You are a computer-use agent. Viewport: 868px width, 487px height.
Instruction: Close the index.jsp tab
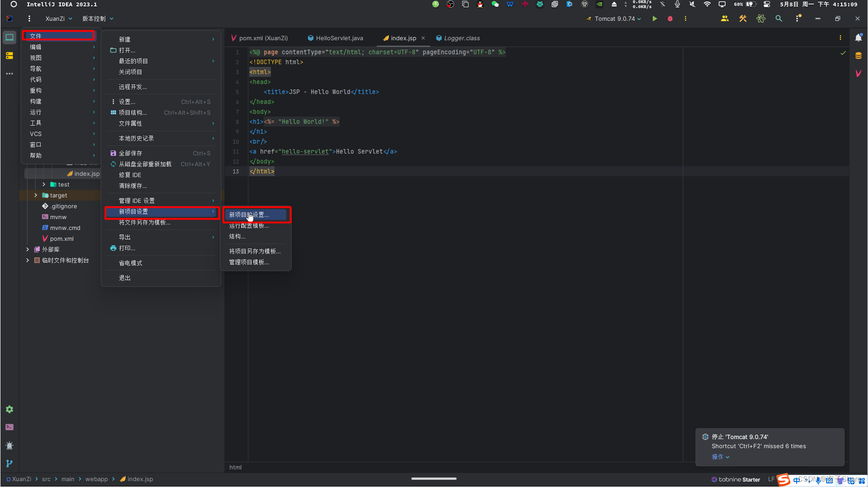tap(423, 38)
